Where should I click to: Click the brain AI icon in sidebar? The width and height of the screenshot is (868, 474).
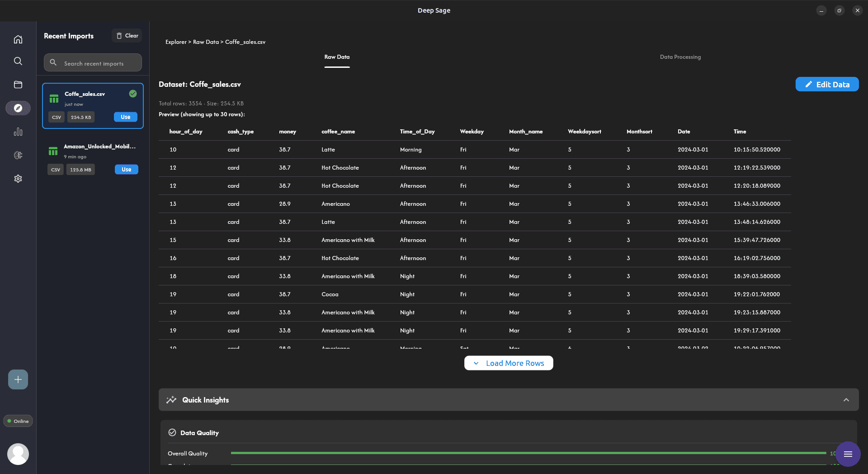click(x=18, y=155)
